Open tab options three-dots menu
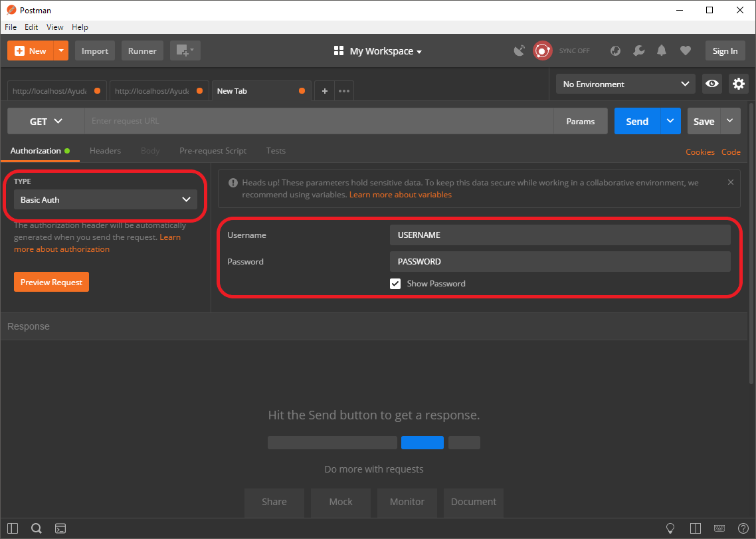The width and height of the screenshot is (756, 539). 343,90
